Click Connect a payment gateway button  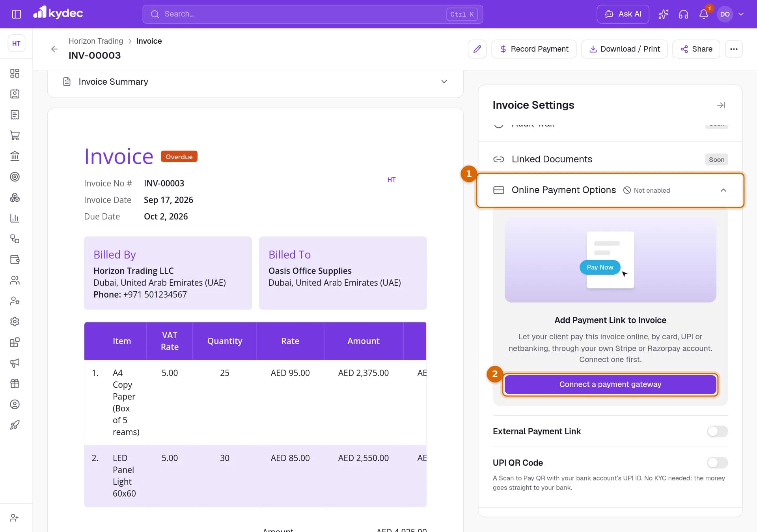pos(610,384)
